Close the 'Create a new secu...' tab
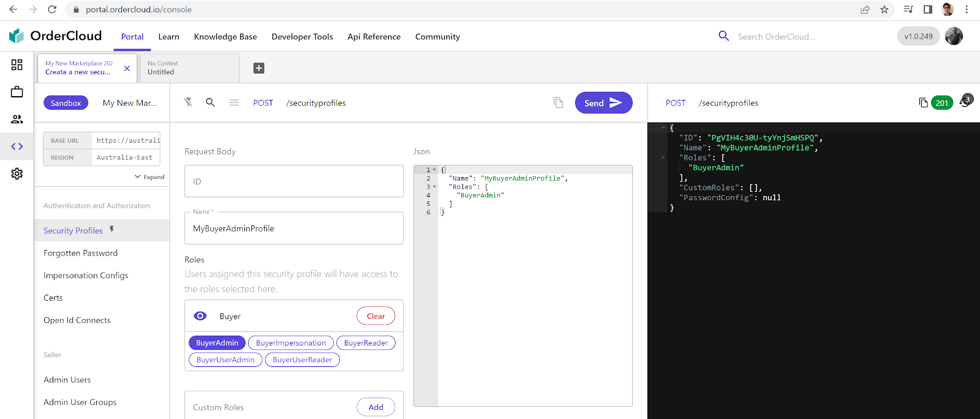The width and height of the screenshot is (980, 419). point(127,69)
